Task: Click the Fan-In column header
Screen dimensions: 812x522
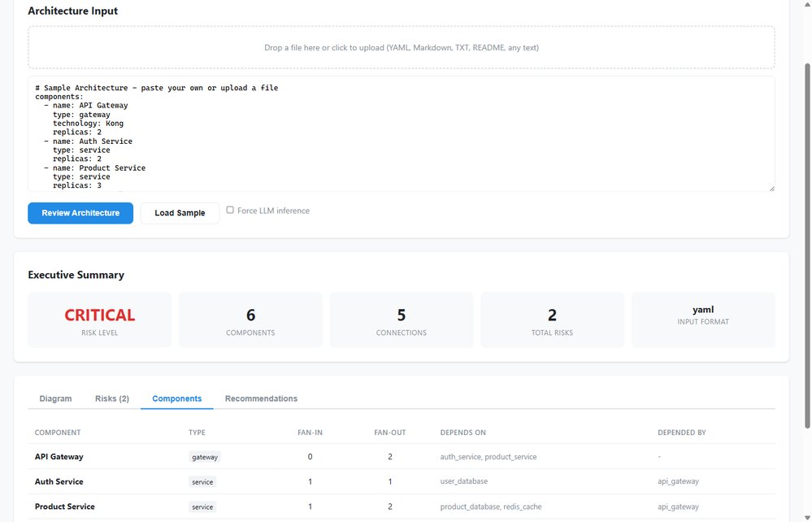Action: pos(310,433)
